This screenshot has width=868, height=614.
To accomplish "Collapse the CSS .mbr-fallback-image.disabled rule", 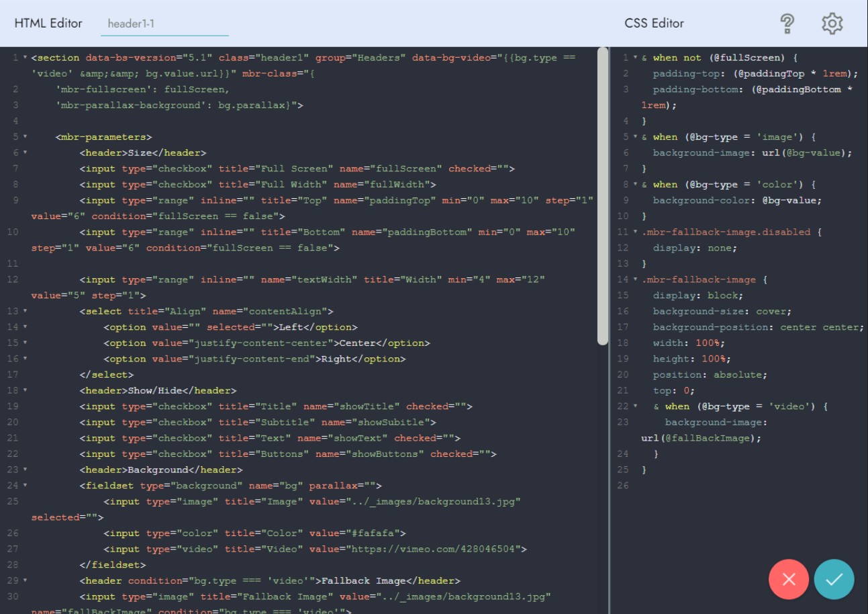I will pos(635,232).
